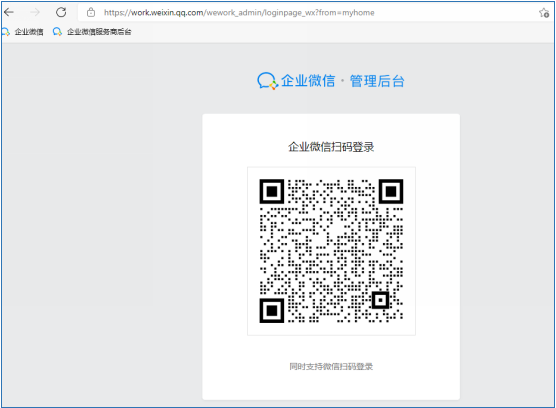This screenshot has width=556, height=408.
Task: Click the 同时支持微信扫码登录 hint text
Action: tap(331, 366)
